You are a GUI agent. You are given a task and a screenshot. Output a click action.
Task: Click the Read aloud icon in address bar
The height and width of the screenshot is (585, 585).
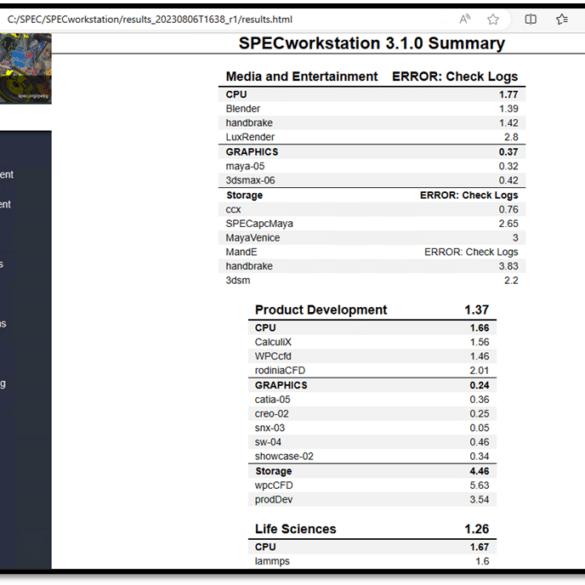(x=465, y=19)
